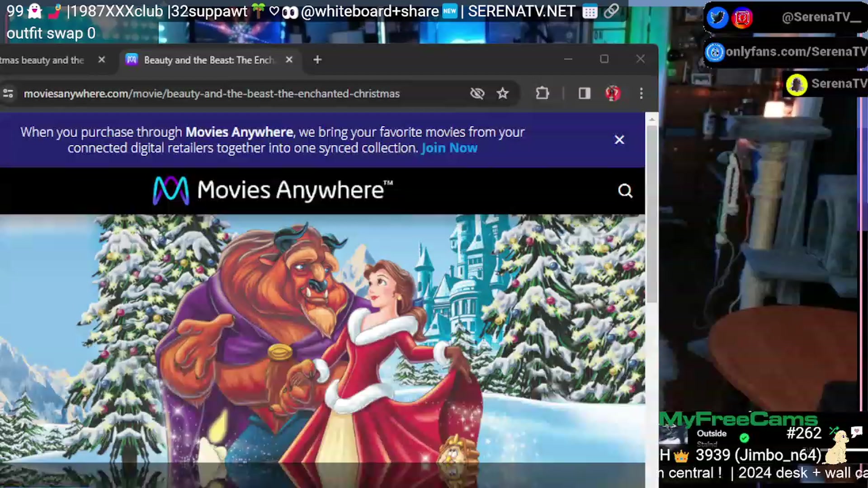Close the Beauty and the Beast browser tab
The height and width of the screenshot is (488, 868).
coord(289,60)
